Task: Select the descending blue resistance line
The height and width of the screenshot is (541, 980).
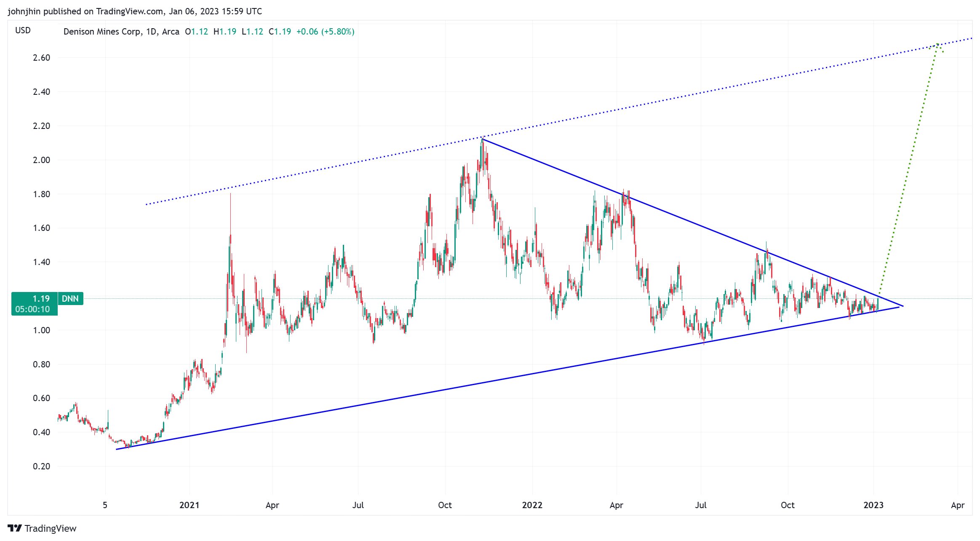Action: tap(695, 224)
